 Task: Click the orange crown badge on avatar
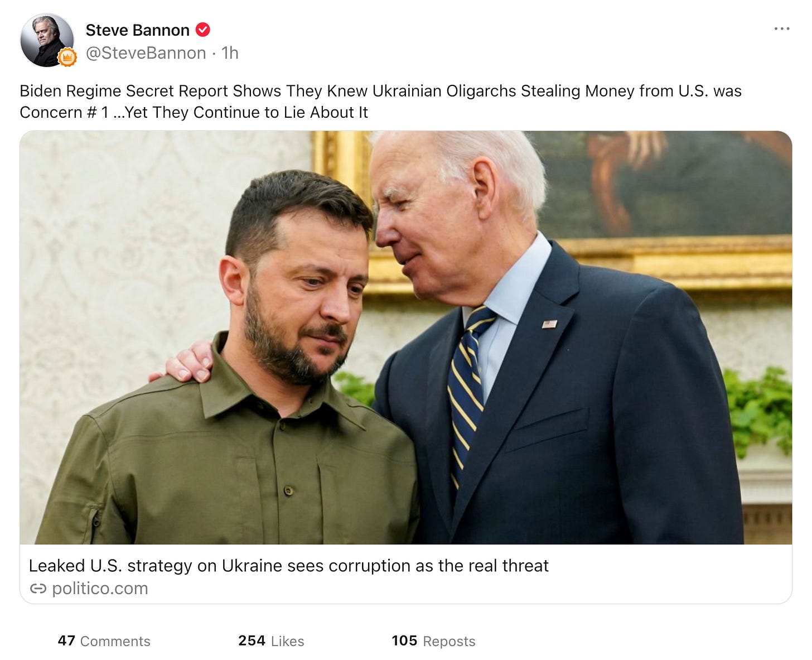[x=67, y=57]
